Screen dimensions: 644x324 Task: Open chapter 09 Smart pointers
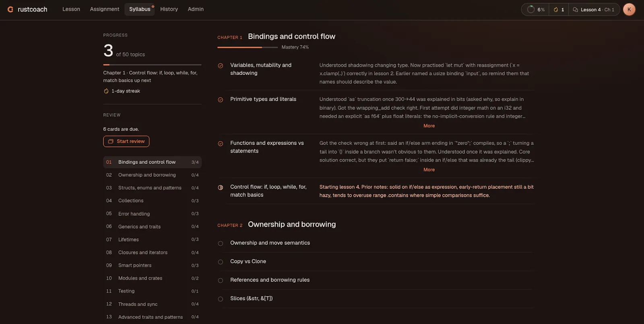(152, 265)
